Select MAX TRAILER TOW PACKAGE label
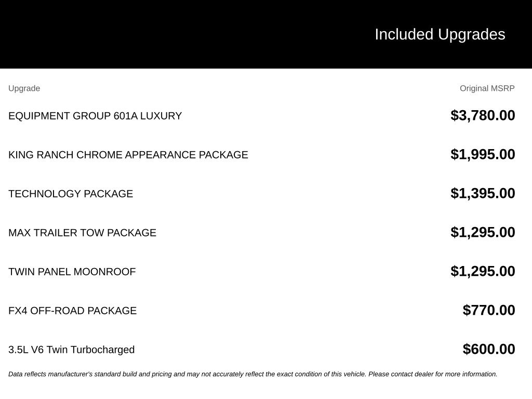 [x=82, y=233]
